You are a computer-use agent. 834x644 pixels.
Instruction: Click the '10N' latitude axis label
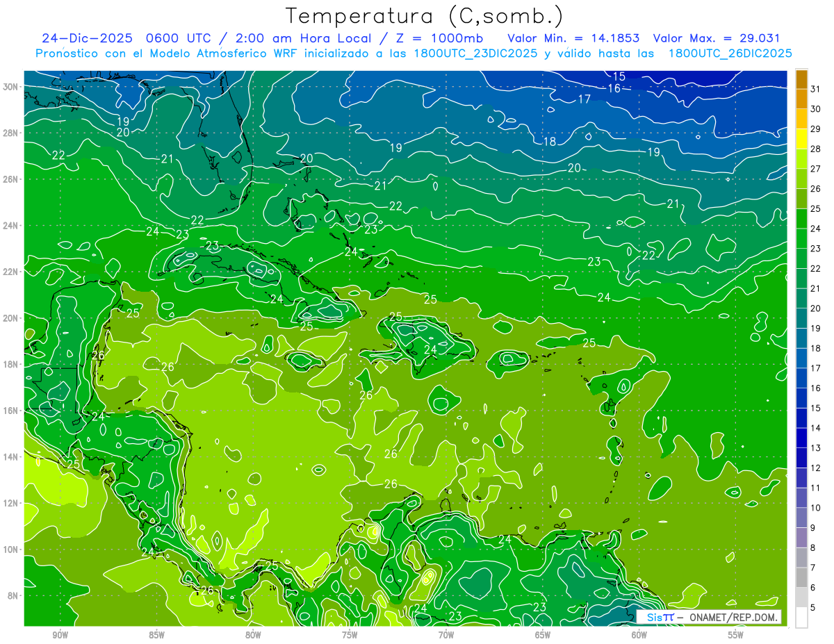10,550
